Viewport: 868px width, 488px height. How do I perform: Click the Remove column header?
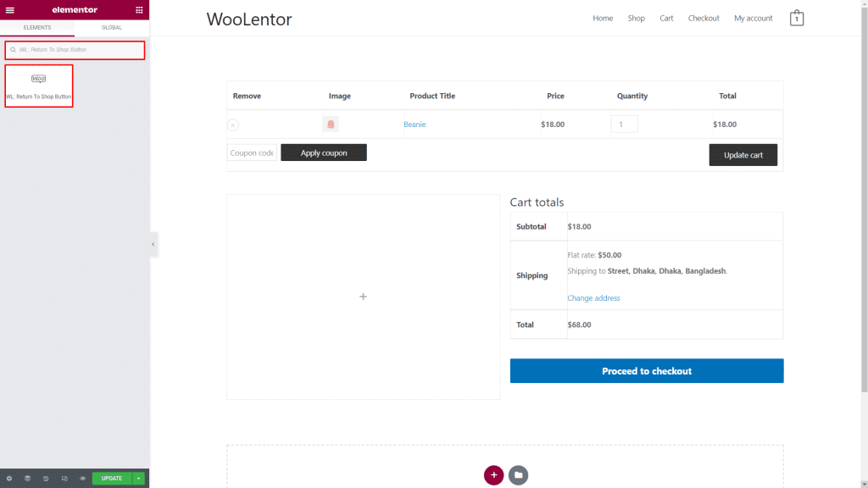point(247,96)
